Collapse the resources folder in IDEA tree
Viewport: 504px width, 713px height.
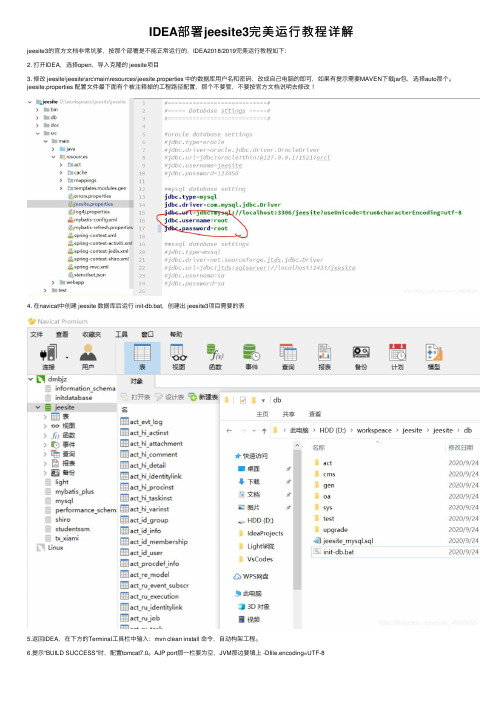click(53, 157)
